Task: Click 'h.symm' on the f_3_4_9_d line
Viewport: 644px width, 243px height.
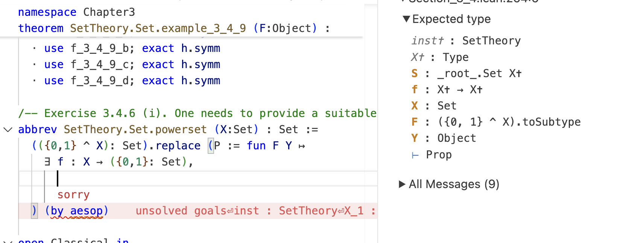Action: (x=200, y=80)
